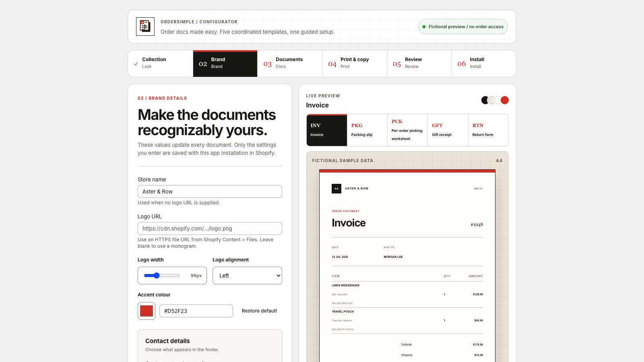This screenshot has width=644, height=362.
Task: Click the Shipping $12.00 value
Action: click(x=479, y=355)
